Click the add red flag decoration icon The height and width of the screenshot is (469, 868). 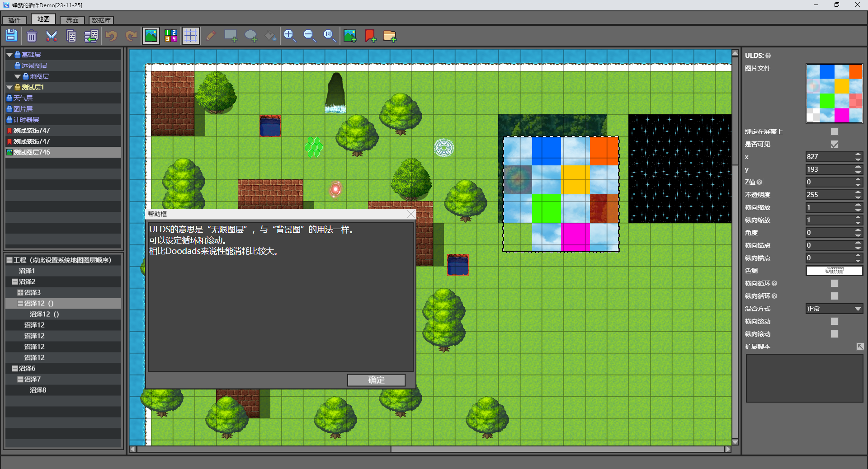(x=370, y=36)
